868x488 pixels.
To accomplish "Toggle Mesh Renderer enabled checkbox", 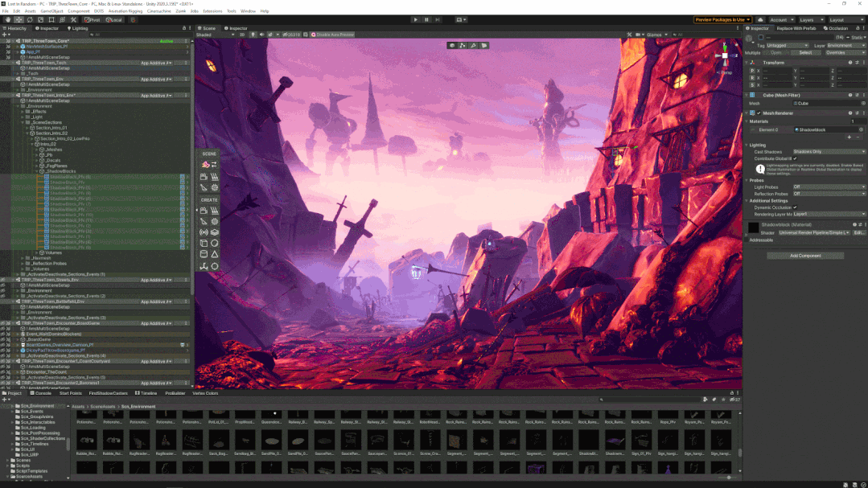I will pyautogui.click(x=759, y=113).
